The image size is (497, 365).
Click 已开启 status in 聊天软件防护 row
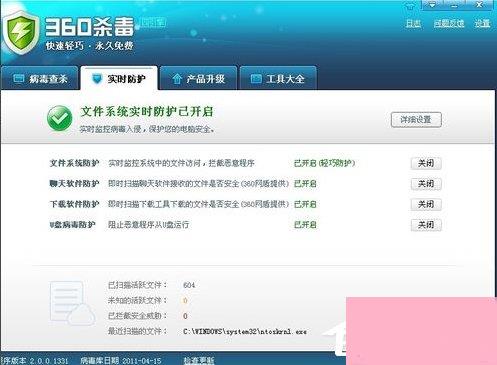[305, 184]
